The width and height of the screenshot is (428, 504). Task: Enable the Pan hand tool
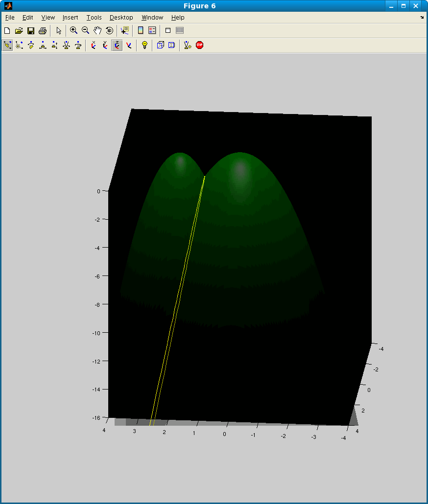pos(97,30)
